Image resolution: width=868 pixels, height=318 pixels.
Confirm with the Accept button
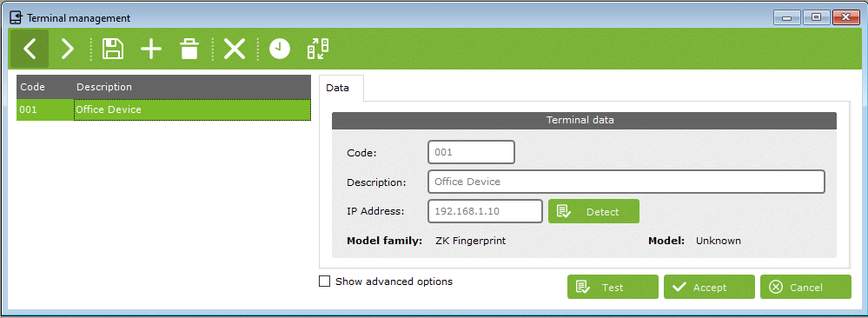709,287
